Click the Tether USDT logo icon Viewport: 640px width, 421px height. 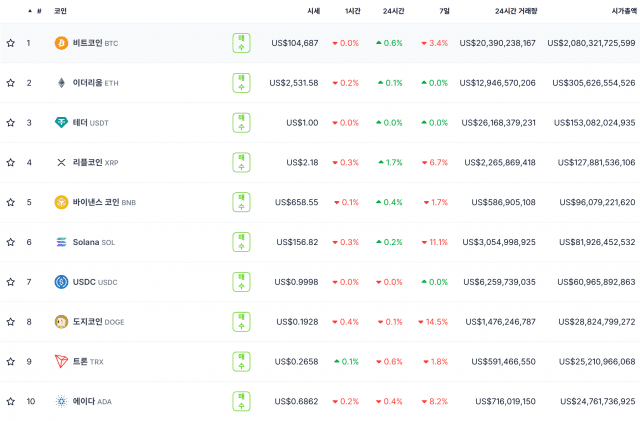point(61,123)
